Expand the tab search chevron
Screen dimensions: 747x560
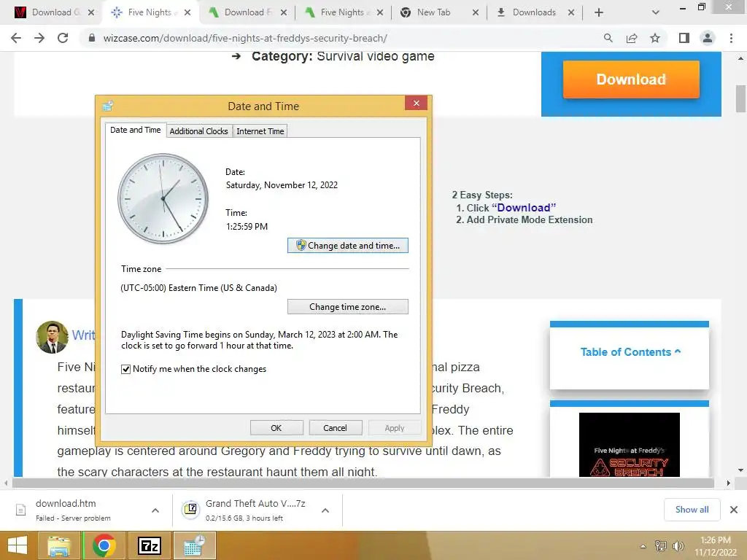(x=656, y=12)
